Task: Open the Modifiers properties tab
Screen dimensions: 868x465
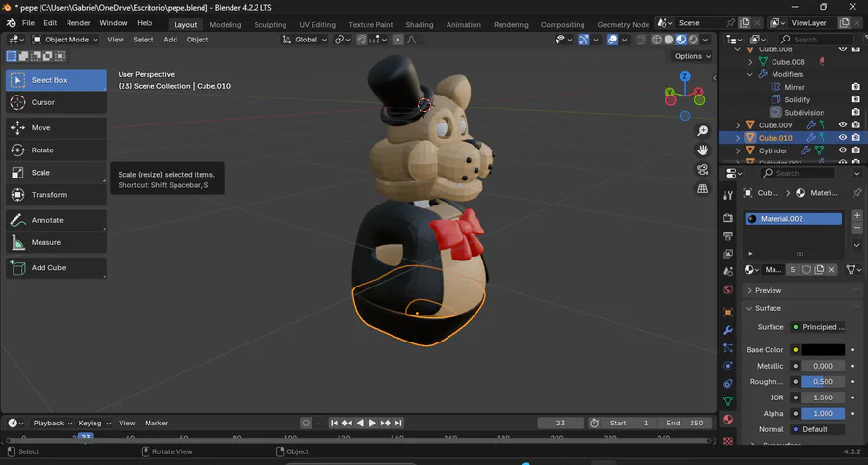Action: (728, 331)
